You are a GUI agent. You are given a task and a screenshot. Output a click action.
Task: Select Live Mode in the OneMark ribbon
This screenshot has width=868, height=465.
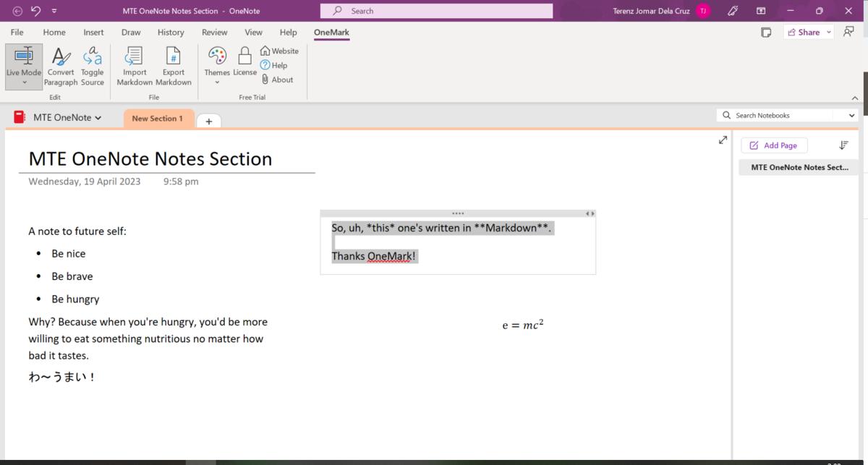[23, 65]
